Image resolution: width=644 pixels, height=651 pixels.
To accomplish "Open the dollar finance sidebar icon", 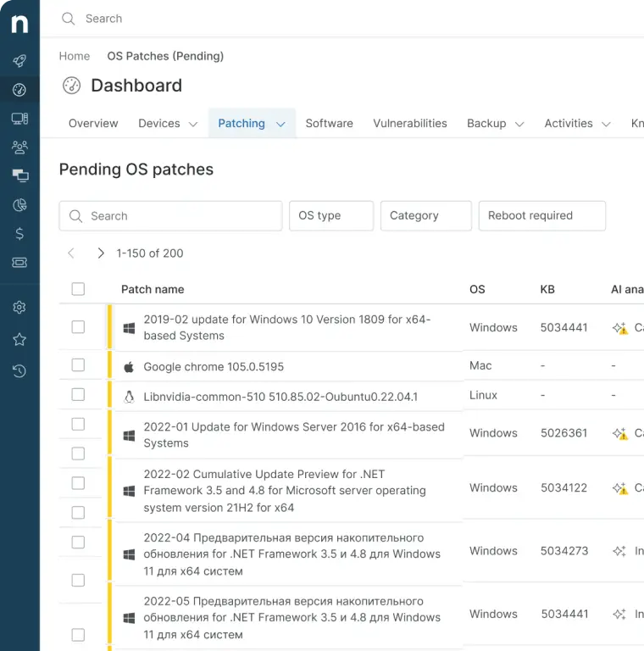I will coord(19,234).
